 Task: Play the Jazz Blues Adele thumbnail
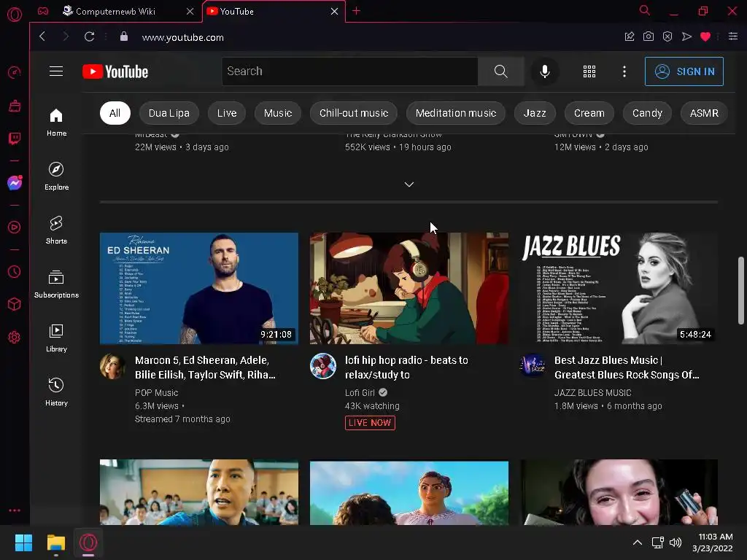[619, 288]
